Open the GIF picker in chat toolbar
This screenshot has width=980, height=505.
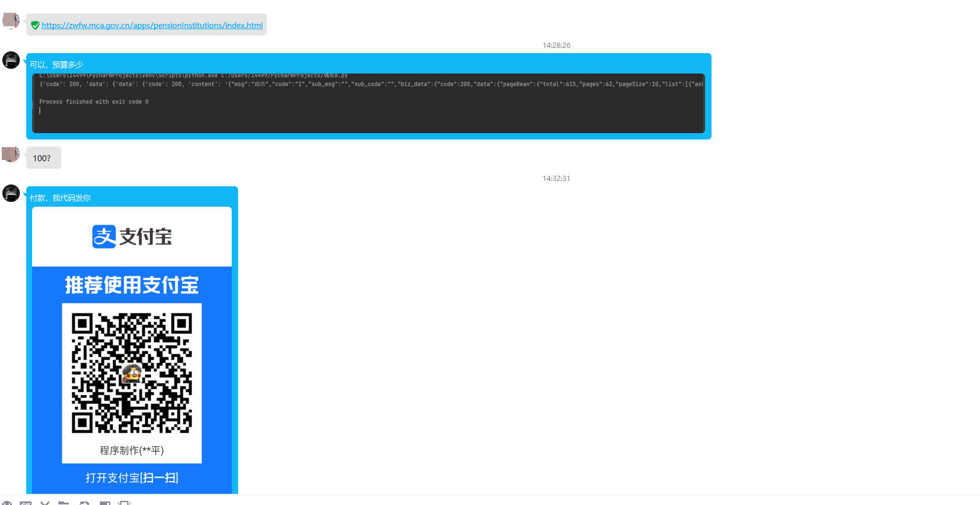pos(26,503)
